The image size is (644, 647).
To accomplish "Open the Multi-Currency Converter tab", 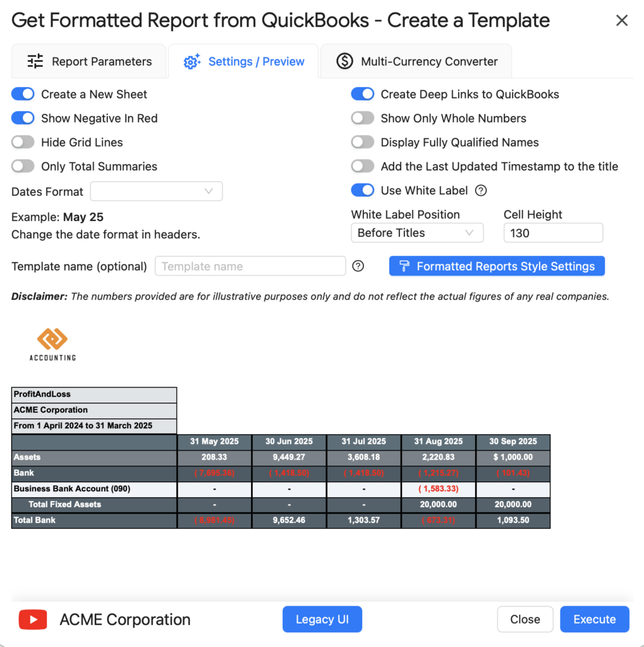I will tap(416, 61).
